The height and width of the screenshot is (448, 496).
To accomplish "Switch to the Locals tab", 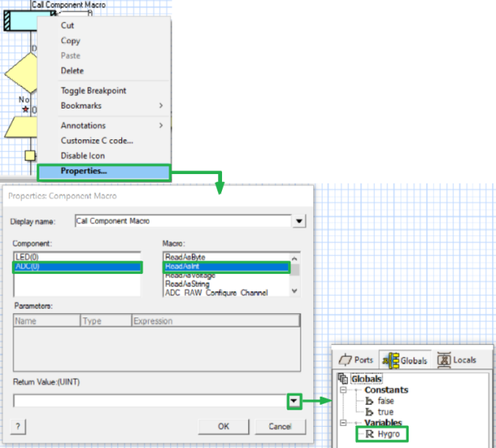I will click(x=457, y=360).
